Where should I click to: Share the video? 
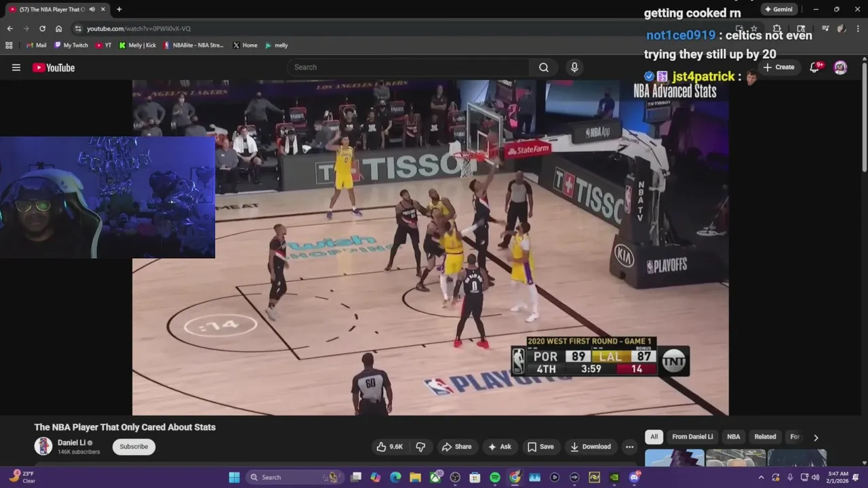tap(456, 447)
